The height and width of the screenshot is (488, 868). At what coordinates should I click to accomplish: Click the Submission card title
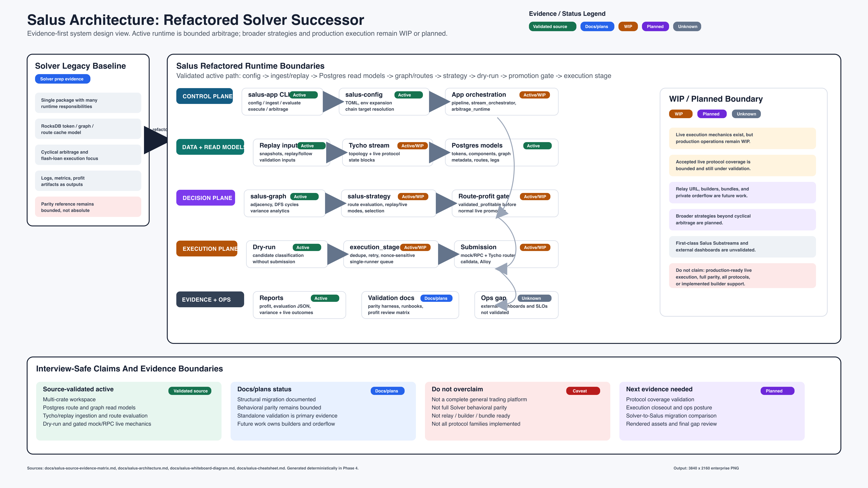[478, 247]
